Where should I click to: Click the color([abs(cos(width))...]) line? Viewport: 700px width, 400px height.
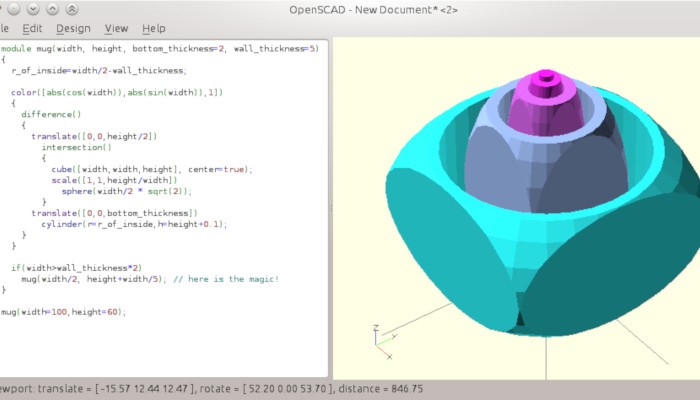point(117,92)
